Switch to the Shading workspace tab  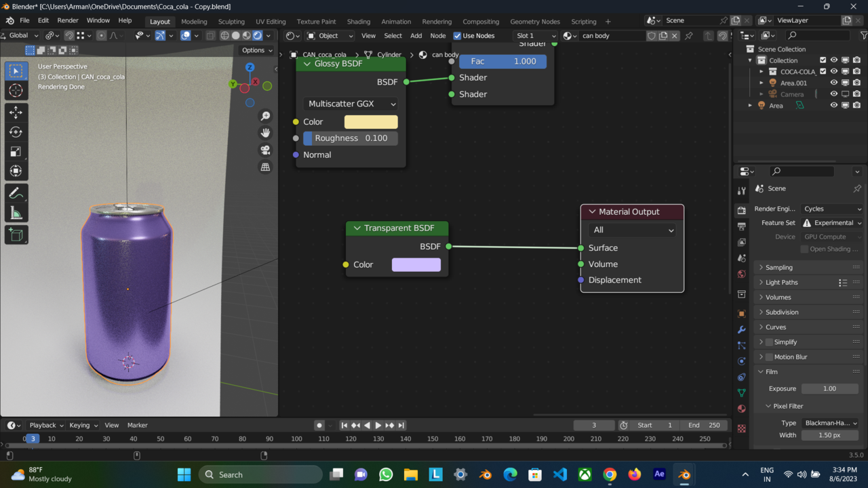point(358,21)
